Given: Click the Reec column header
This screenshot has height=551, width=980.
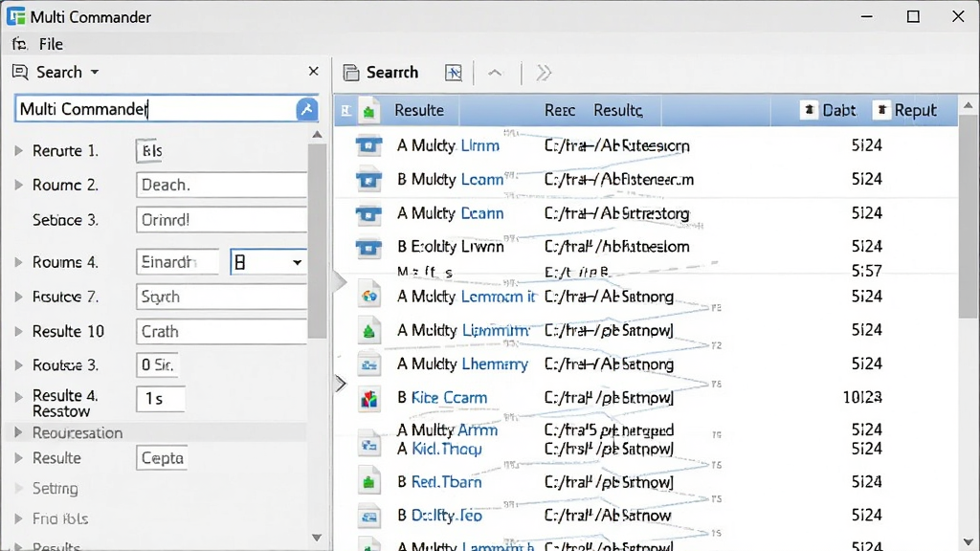Looking at the screenshot, I should click(560, 111).
